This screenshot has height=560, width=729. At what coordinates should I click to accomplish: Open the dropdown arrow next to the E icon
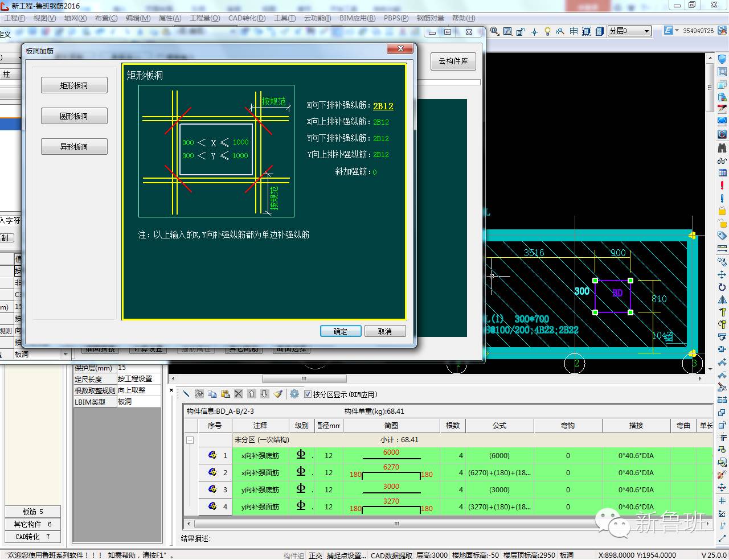677,31
